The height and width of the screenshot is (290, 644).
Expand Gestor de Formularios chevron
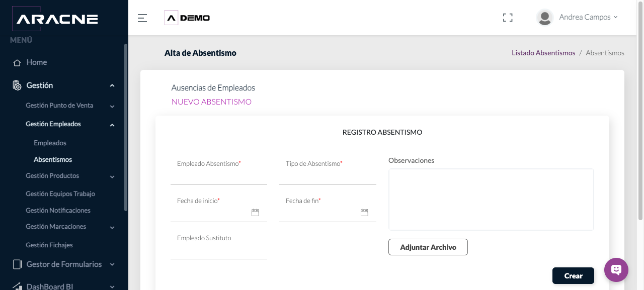click(112, 264)
